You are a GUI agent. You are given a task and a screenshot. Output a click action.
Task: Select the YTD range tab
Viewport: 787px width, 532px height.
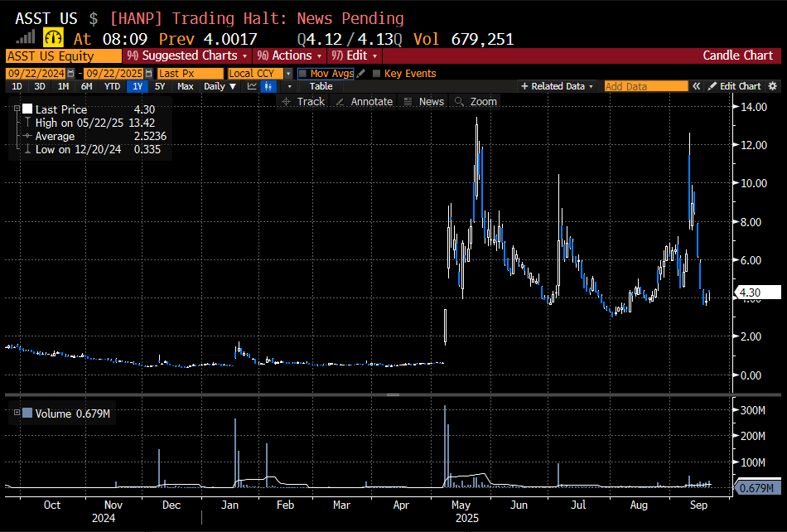(112, 86)
